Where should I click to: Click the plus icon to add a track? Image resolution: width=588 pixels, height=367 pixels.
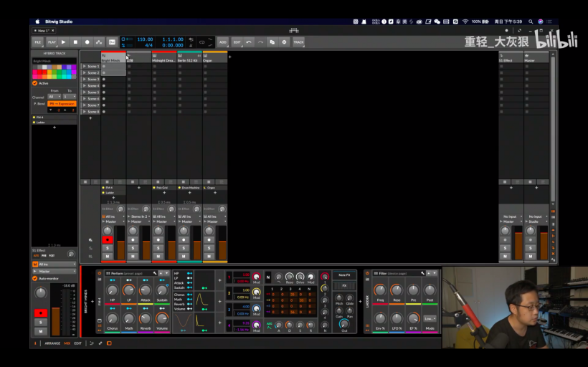coord(230,57)
